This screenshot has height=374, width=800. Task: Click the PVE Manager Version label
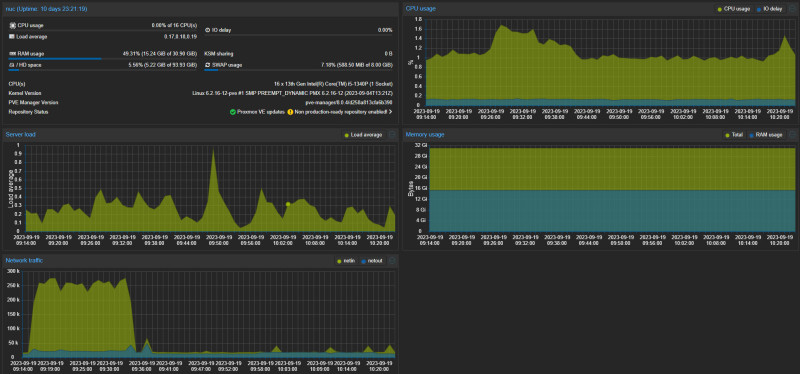tap(33, 103)
